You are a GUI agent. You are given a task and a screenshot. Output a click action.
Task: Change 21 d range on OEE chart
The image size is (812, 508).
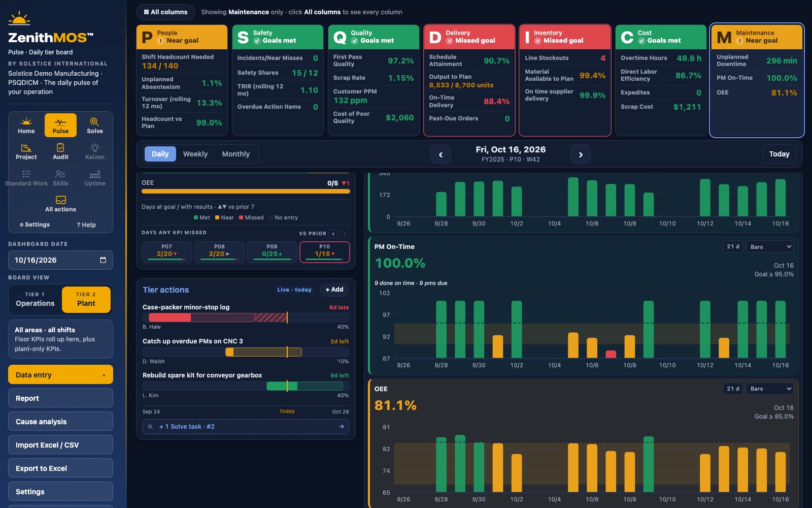click(x=733, y=389)
